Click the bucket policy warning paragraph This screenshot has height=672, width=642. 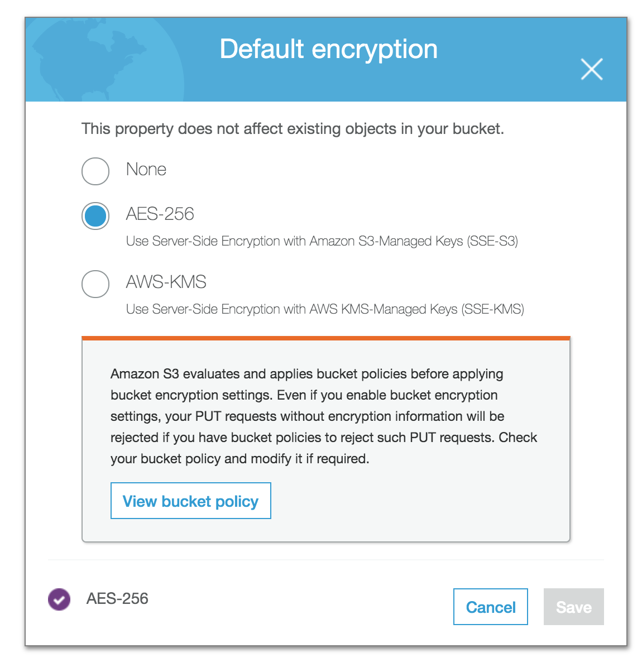click(x=324, y=416)
